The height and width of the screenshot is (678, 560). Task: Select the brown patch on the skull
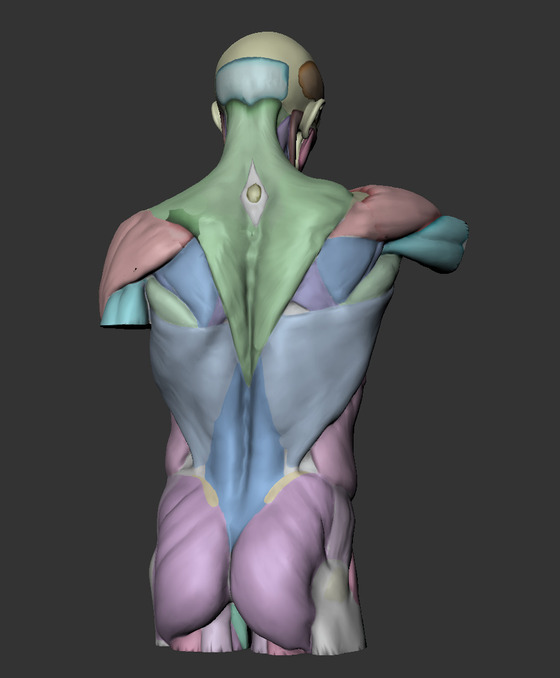pos(310,79)
